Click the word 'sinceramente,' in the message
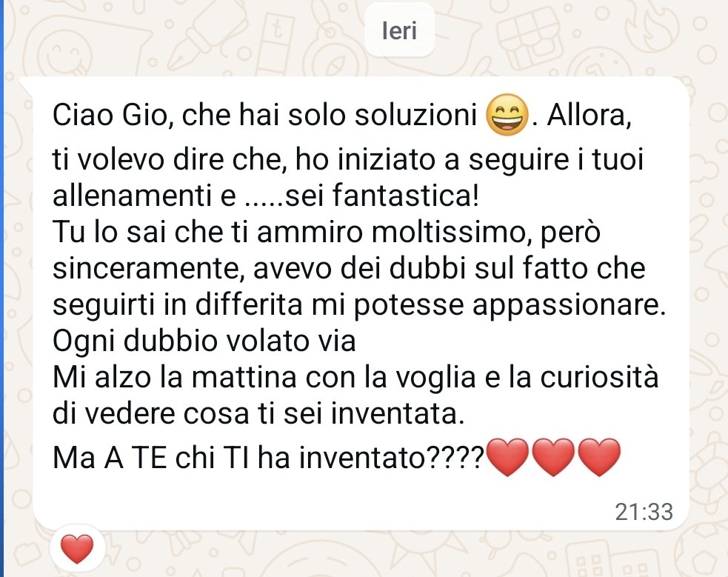This screenshot has width=728, height=577. 149,268
